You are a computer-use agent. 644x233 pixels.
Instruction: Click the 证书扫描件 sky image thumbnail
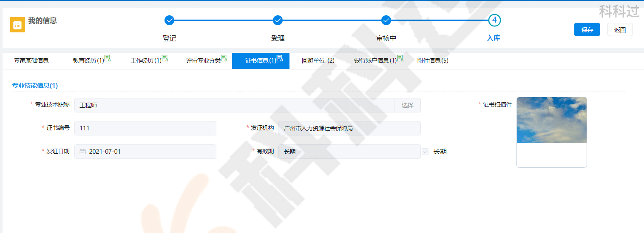pos(551,120)
